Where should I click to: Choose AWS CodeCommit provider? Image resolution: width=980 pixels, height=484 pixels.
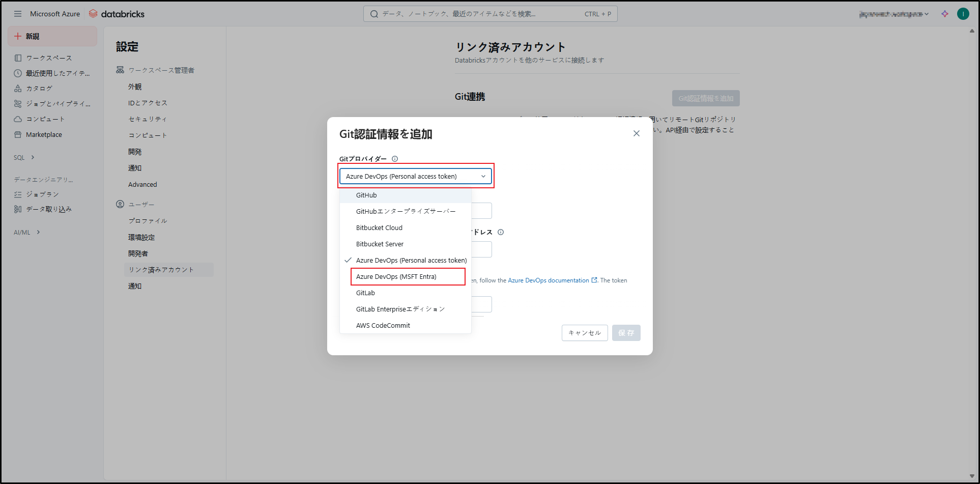pos(406,326)
